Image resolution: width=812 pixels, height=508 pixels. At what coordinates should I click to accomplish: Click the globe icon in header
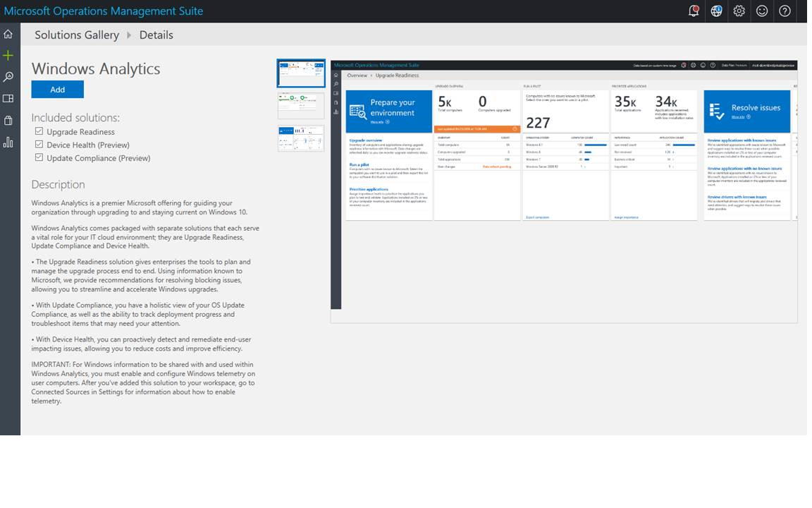(x=716, y=11)
